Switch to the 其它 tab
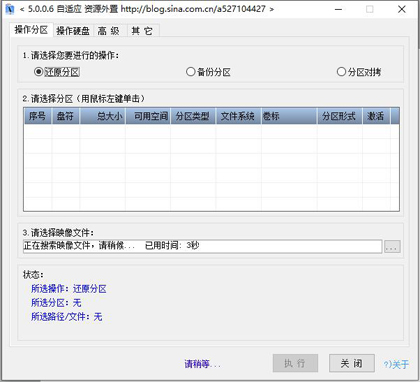This screenshot has height=382, width=420. (142, 31)
